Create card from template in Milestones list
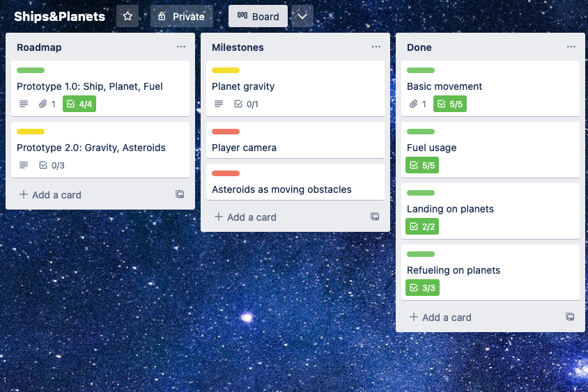This screenshot has width=588, height=392. point(375,217)
